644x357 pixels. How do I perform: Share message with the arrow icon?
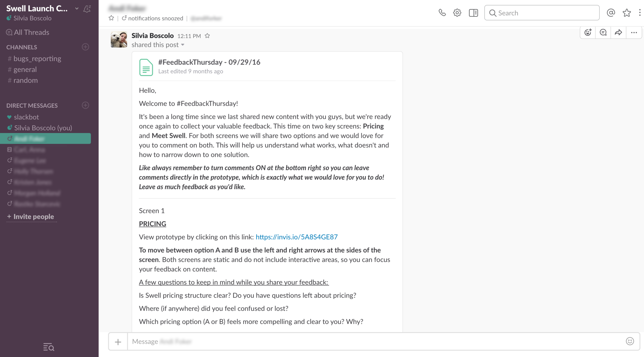point(618,32)
